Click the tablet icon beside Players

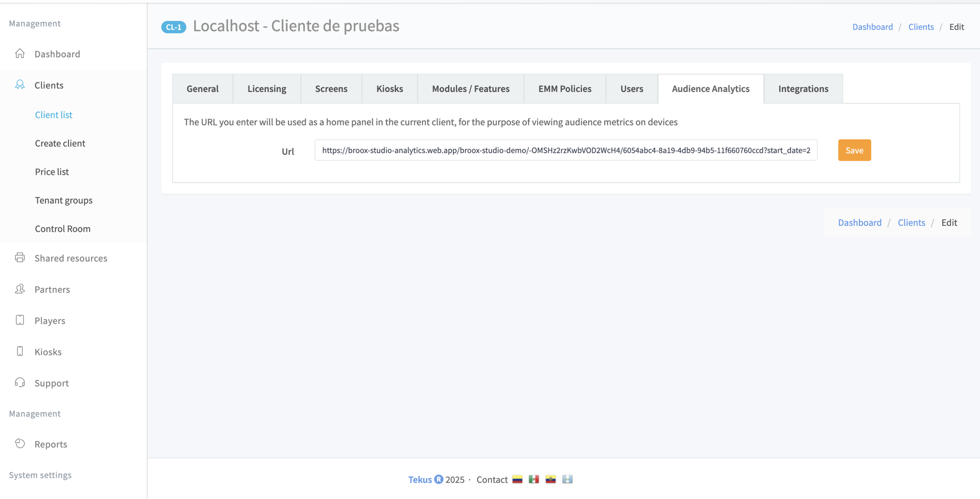point(20,320)
